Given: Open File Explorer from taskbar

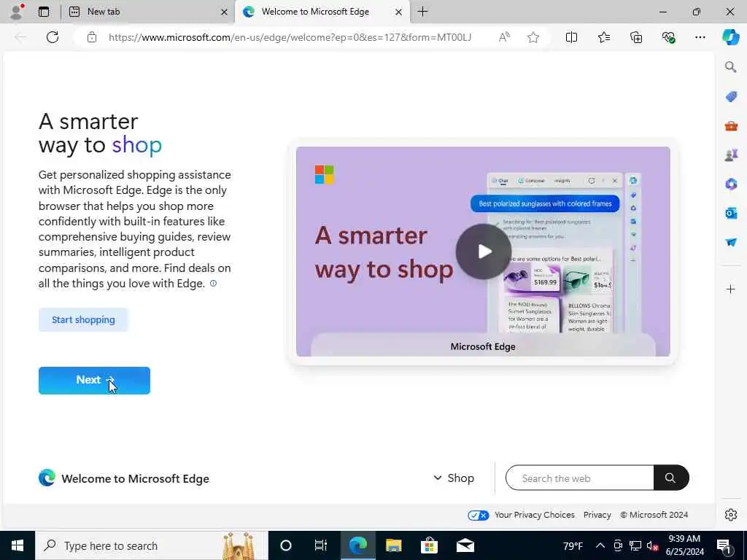Looking at the screenshot, I should [393, 545].
